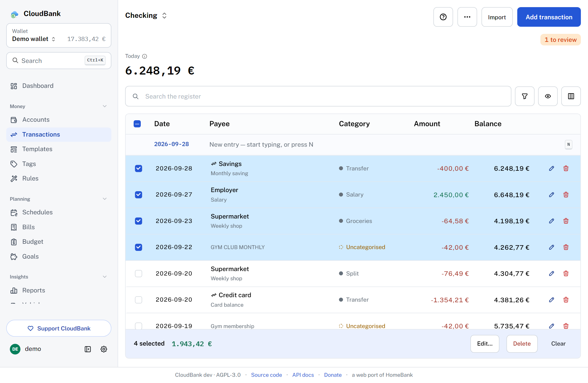Collapse the Planning section chevron
588x383 pixels.
(105, 199)
